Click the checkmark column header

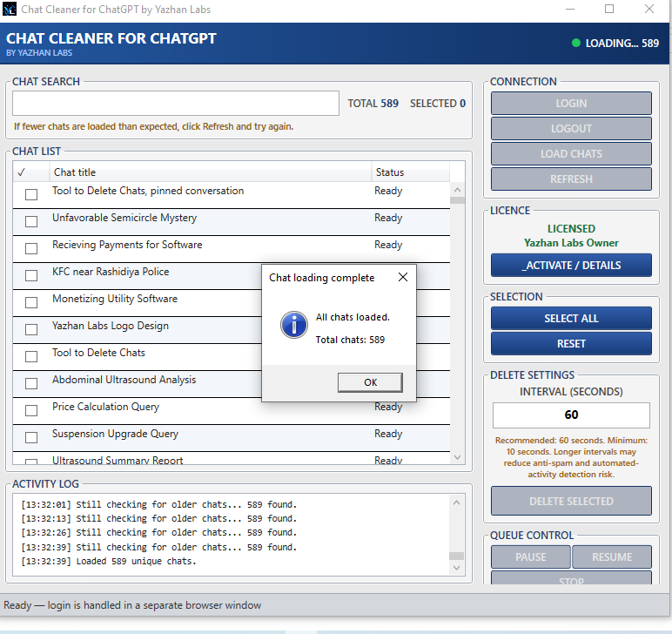(30, 172)
